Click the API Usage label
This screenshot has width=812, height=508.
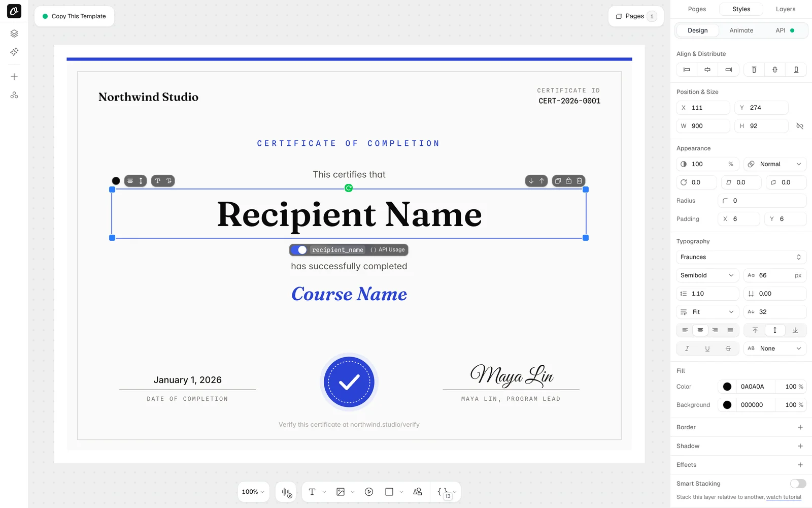[388, 250]
